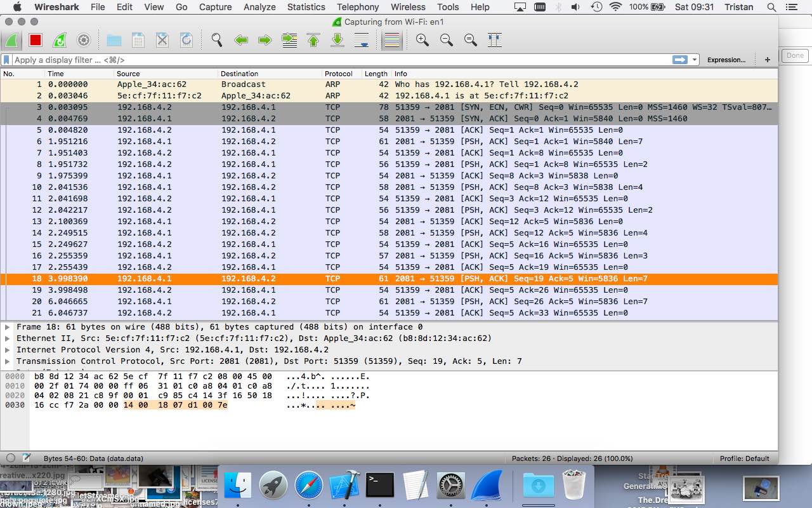Go back in packet history

(x=241, y=41)
